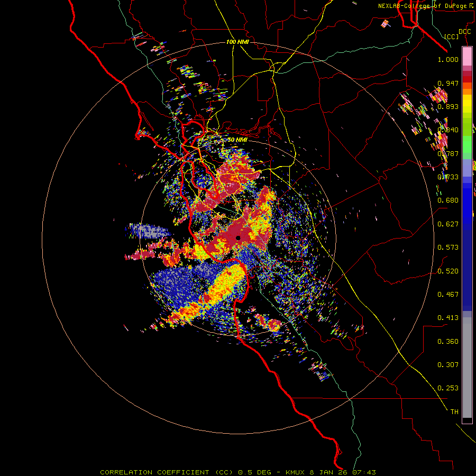Click the light pink top color bar segment
476x476 pixels.
tap(467, 56)
